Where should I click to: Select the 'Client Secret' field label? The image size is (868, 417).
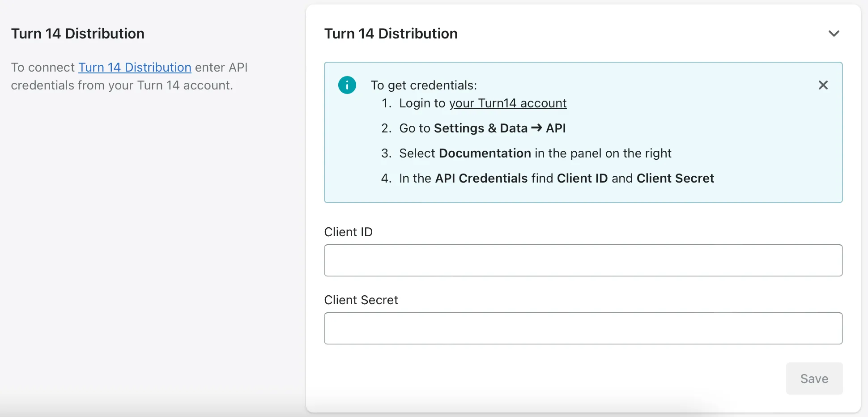[x=361, y=300]
